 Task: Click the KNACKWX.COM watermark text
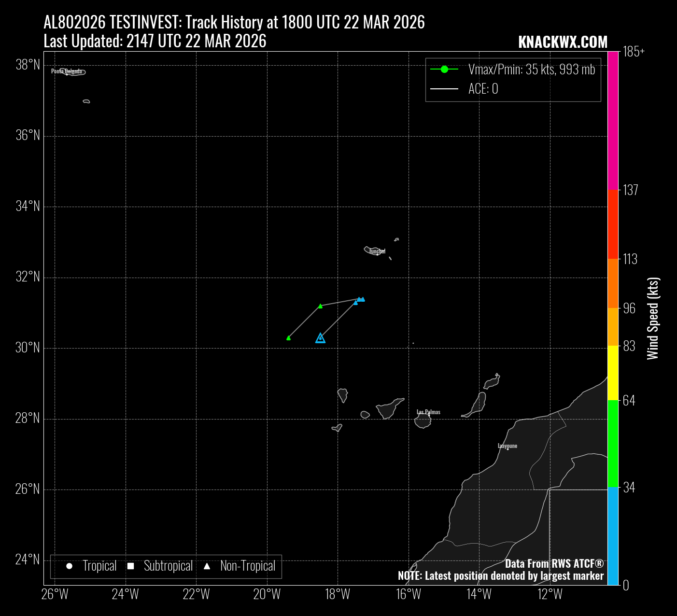coord(563,42)
